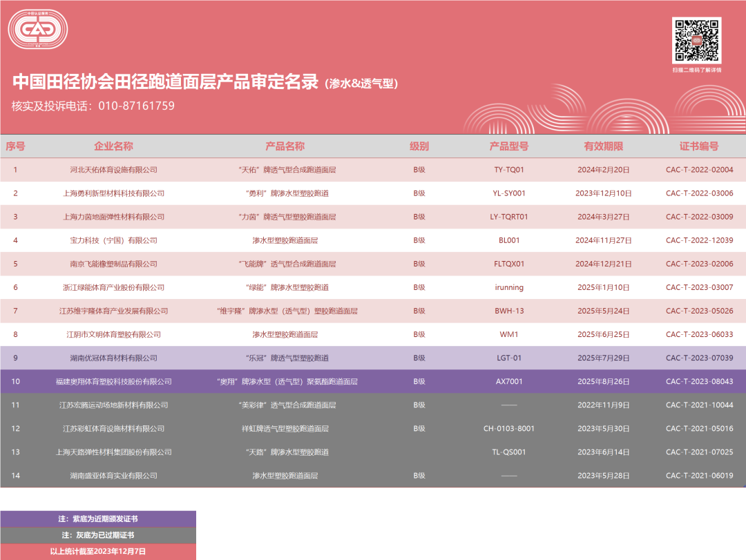Click certificate number CAC-T-2023-06033

(699, 334)
